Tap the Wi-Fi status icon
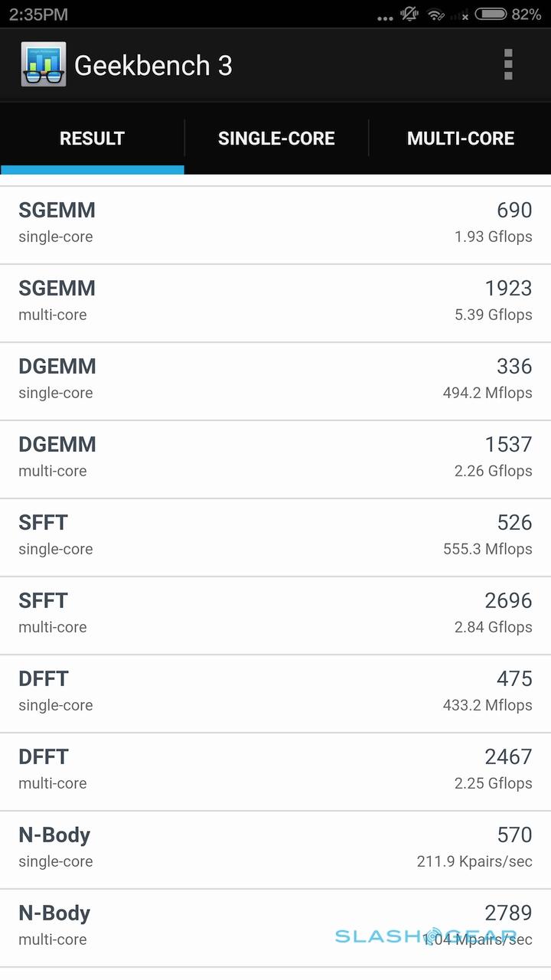This screenshot has width=551, height=980. 435,14
